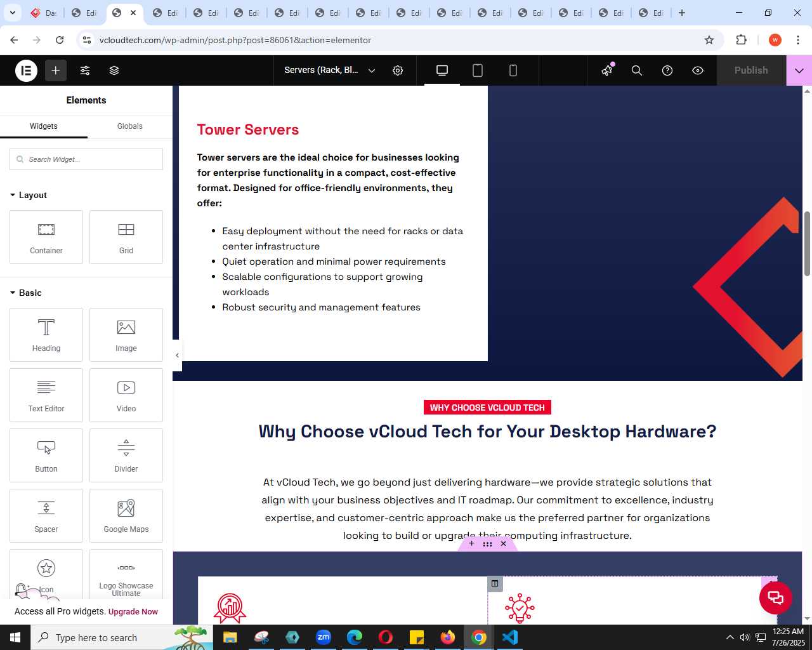Screen dimensions: 812x650
Task: Click the page vertical scrollbar thumb
Action: [x=808, y=244]
